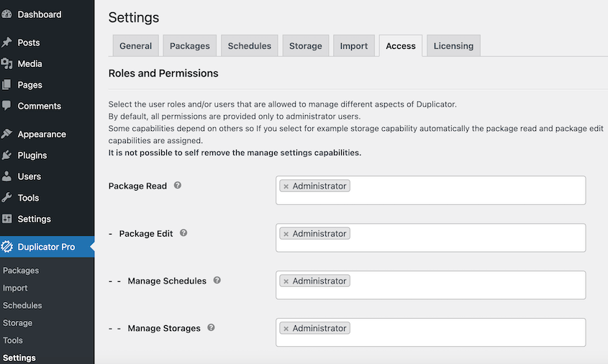608x364 pixels.
Task: Click the Comments speech bubble icon
Action: coord(6,106)
